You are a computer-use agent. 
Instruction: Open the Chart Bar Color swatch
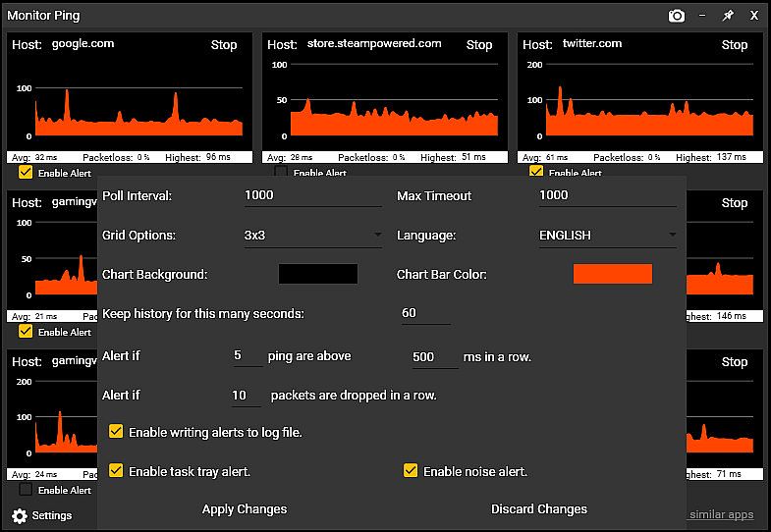coord(613,275)
